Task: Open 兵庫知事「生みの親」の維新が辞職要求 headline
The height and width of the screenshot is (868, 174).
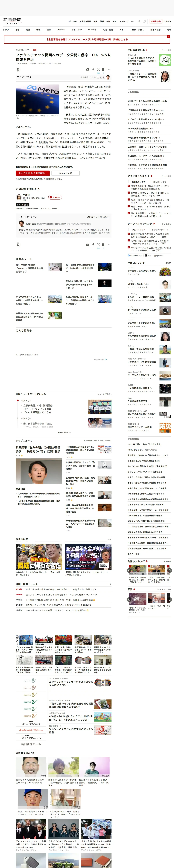Action: tap(38, 449)
